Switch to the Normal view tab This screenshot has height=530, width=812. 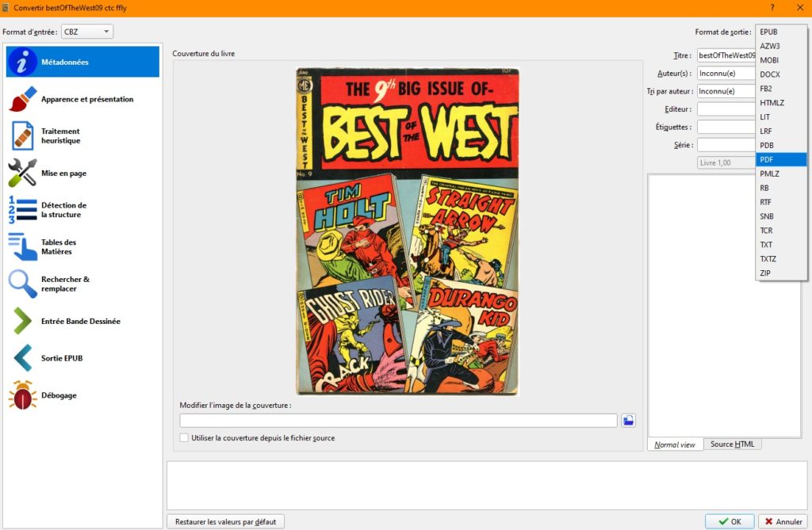674,444
